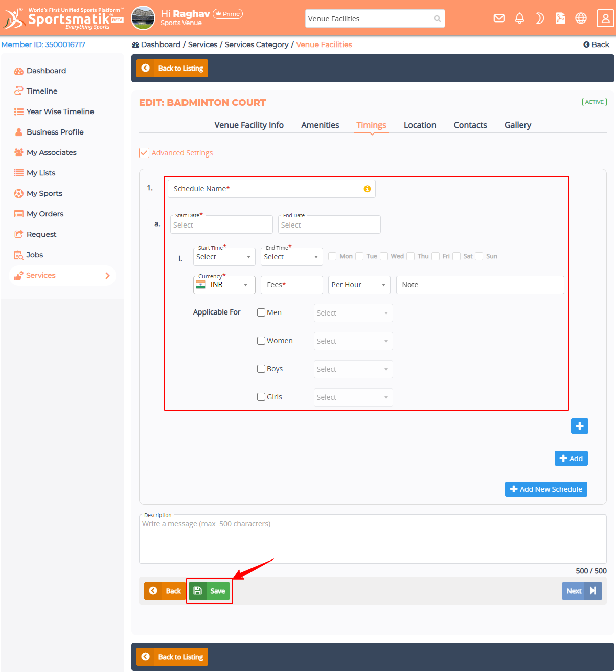Image resolution: width=616 pixels, height=672 pixels.
Task: Click the blue plus icon button
Action: [x=579, y=426]
